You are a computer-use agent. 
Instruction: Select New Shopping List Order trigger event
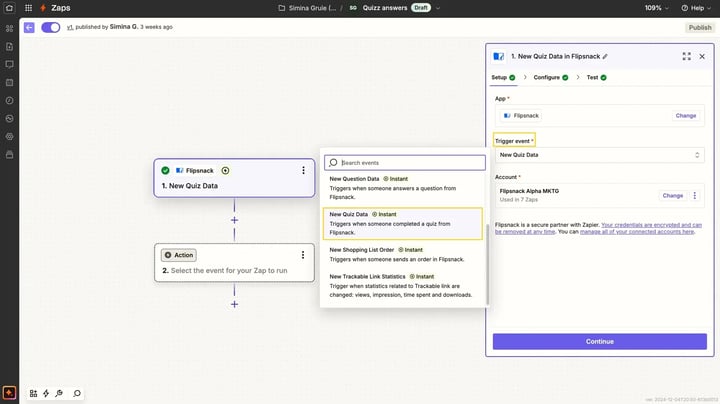click(403, 254)
